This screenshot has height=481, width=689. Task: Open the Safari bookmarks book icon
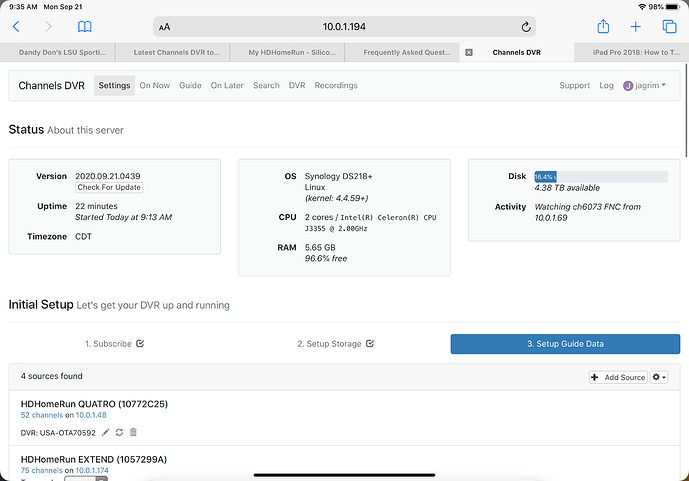point(84,27)
